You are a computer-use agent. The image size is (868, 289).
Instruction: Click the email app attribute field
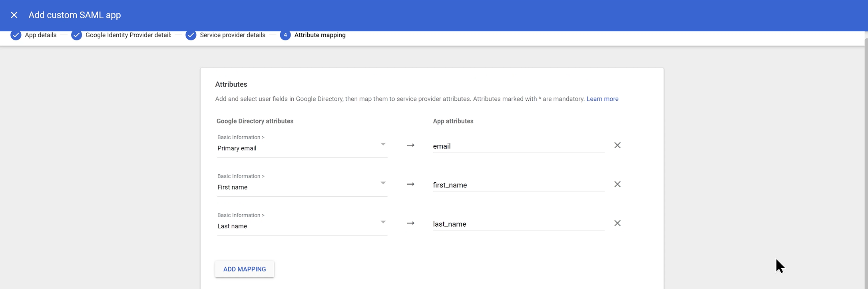click(518, 146)
